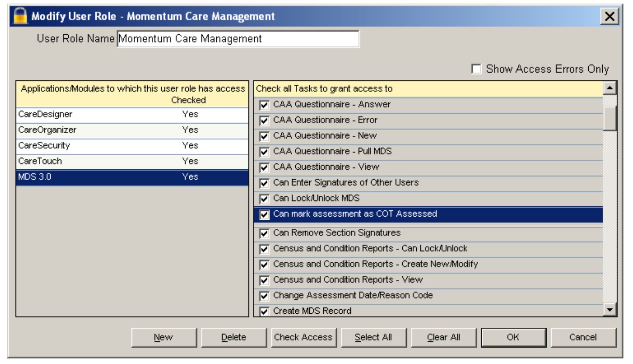Screen dimensions: 633x364
Task: Toggle Can mark assessment as COT Assessed
Action: [264, 215]
